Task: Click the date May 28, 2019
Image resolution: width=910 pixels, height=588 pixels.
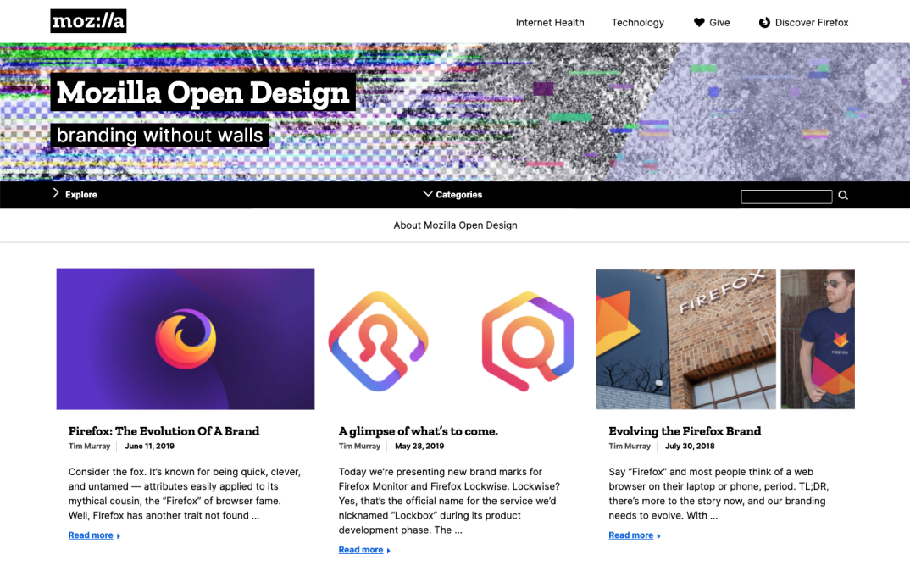Action: coord(419,447)
